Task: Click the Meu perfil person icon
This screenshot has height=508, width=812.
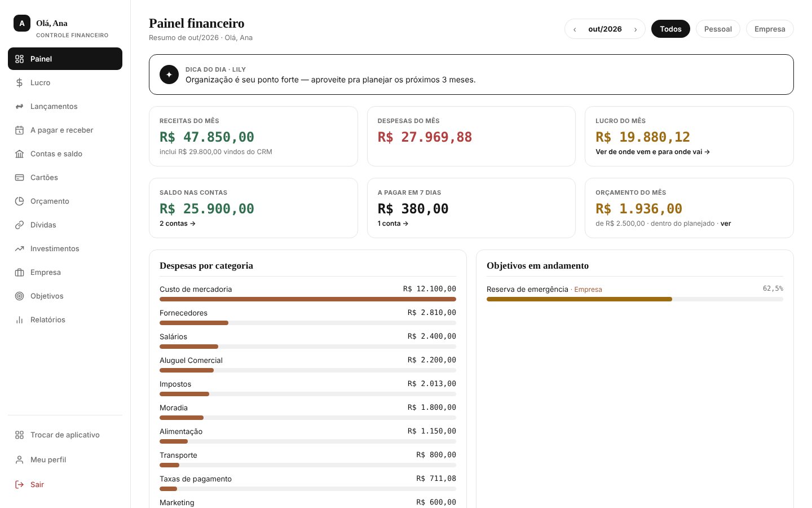Action: tap(19, 459)
